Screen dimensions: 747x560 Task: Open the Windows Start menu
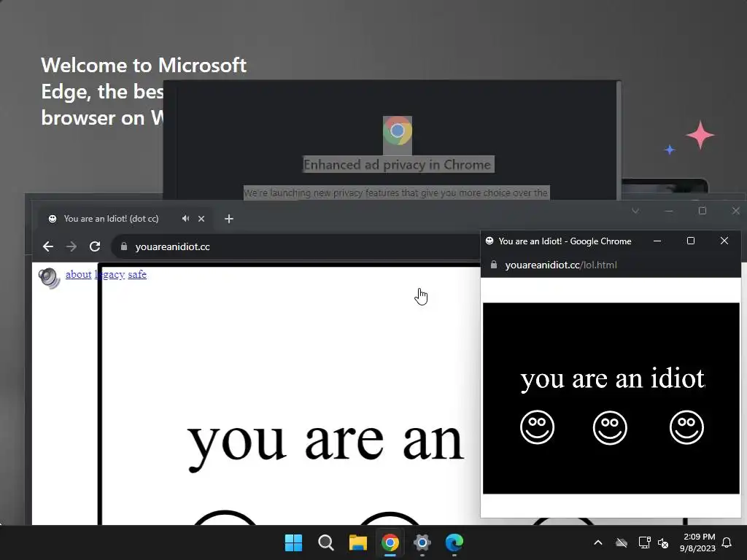tap(293, 542)
